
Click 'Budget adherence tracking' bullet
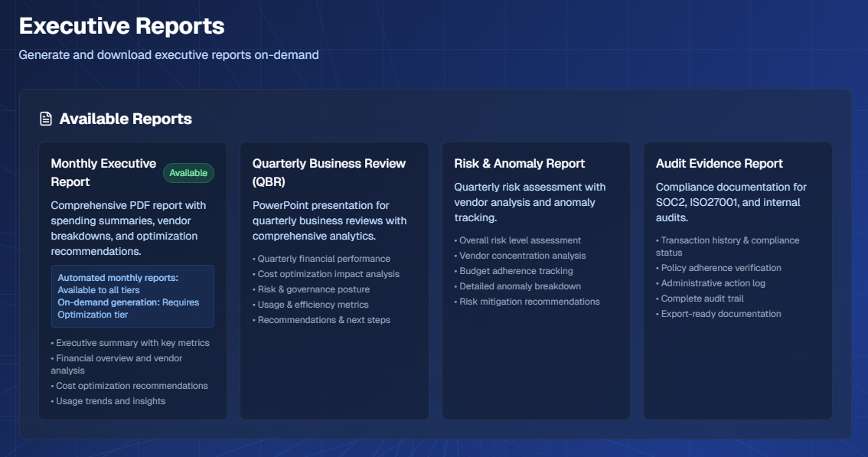tap(513, 271)
